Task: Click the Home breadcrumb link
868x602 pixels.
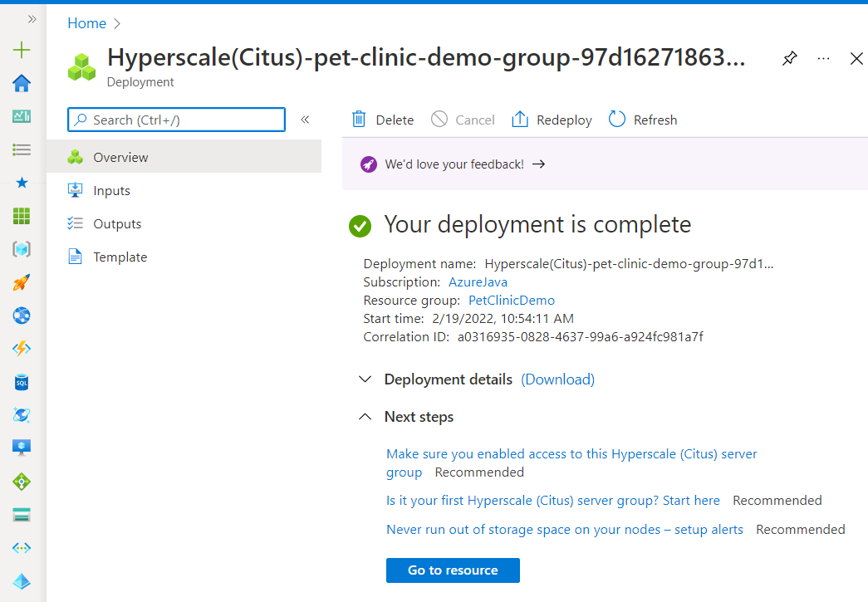Action: [87, 23]
